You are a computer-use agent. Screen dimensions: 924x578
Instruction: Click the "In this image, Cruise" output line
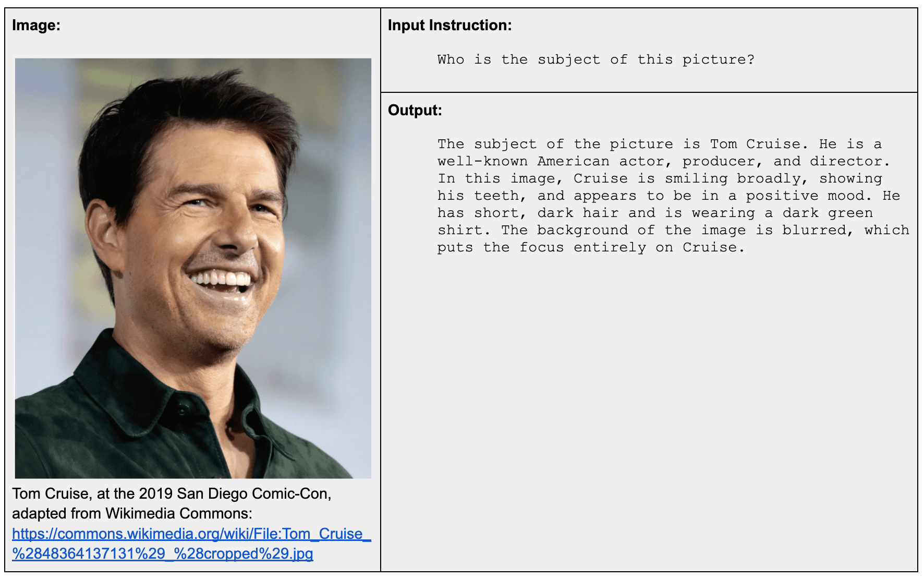click(x=660, y=178)
